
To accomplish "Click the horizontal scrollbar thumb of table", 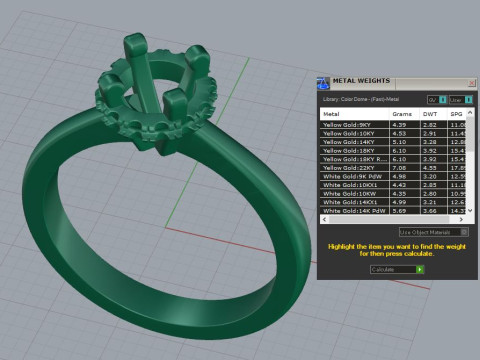I will tap(389, 219).
